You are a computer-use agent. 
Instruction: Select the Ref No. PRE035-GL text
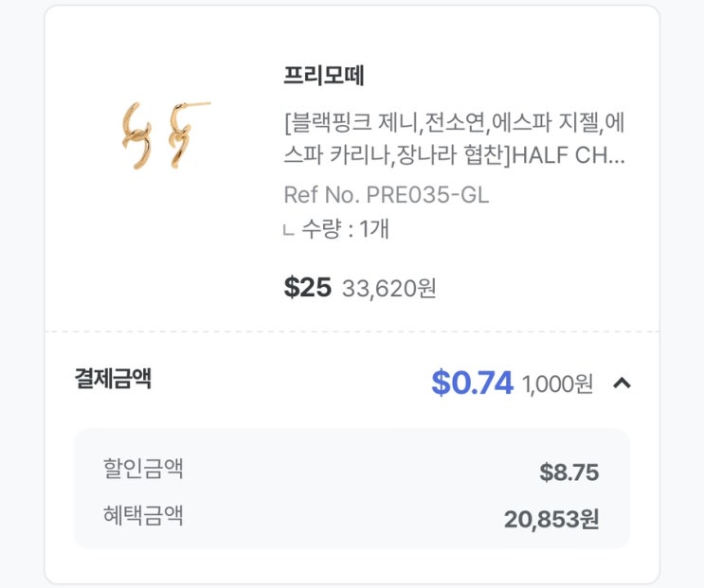386,195
